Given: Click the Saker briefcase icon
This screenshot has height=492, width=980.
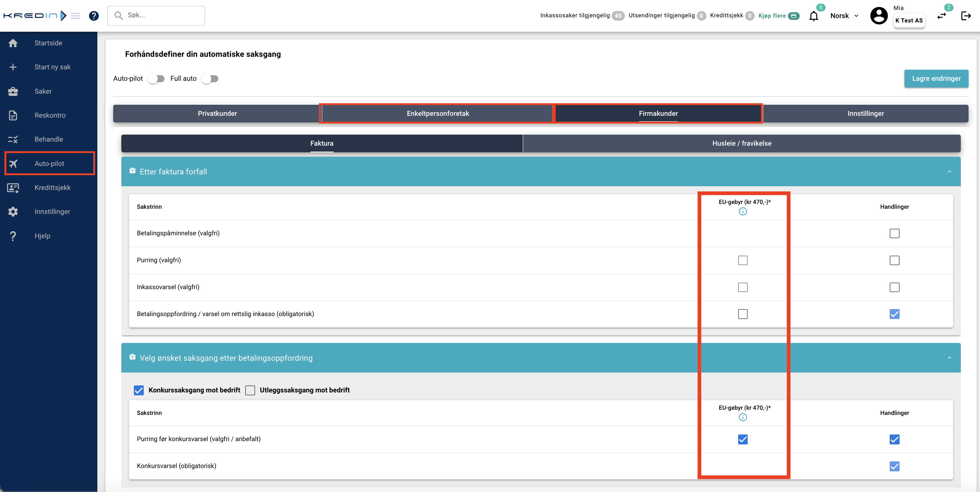Looking at the screenshot, I should coord(13,91).
